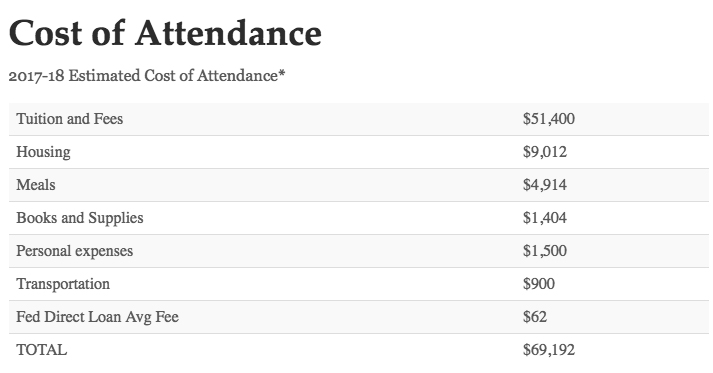The image size is (713, 373).
Task: Select the Tuition and Fees label
Action: (x=70, y=119)
